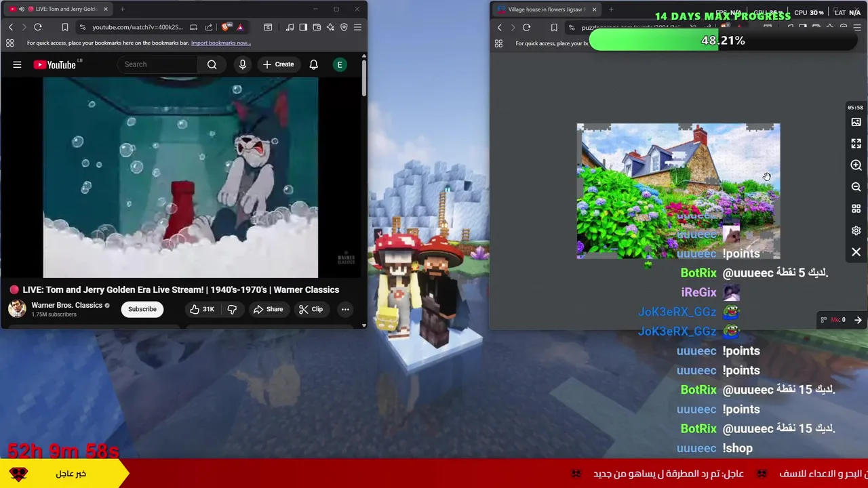Open site settings icon beside youtube.com URL
This screenshot has height=488, width=868.
(x=82, y=27)
